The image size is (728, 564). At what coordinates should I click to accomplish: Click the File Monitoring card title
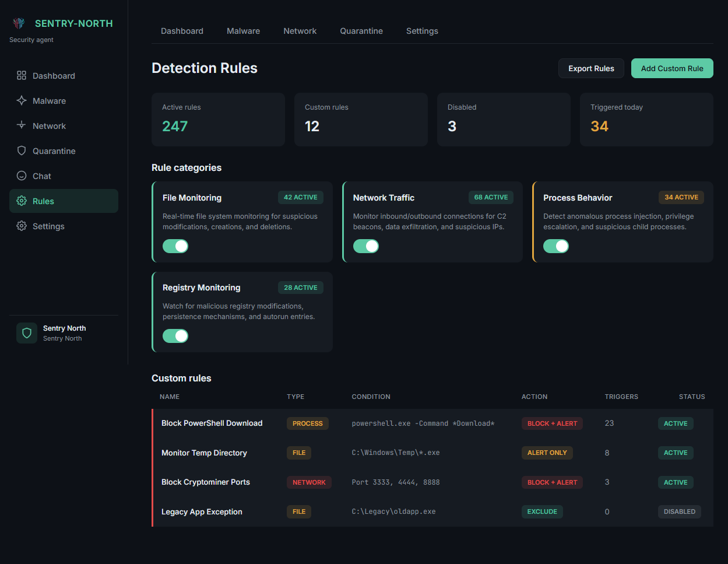click(192, 198)
